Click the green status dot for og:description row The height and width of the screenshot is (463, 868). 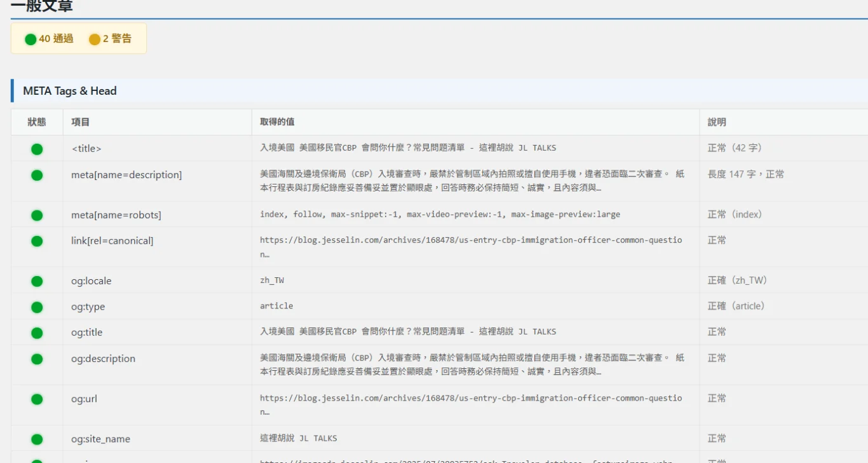(x=37, y=359)
